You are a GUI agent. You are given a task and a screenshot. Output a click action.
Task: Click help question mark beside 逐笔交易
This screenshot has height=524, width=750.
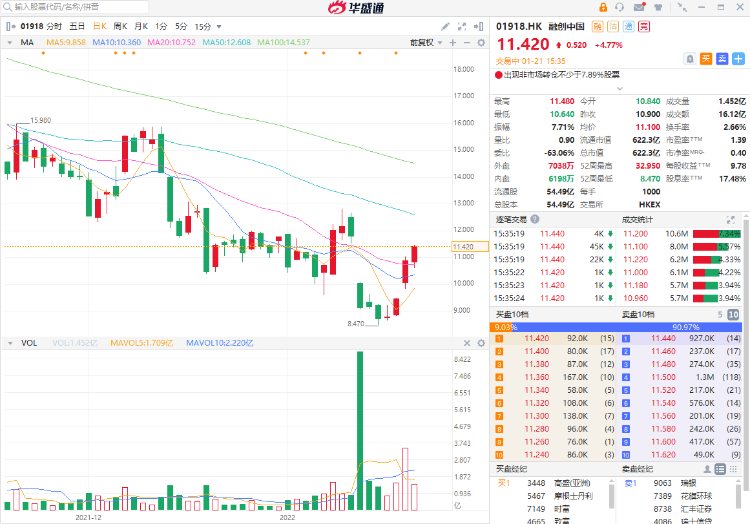click(x=535, y=219)
